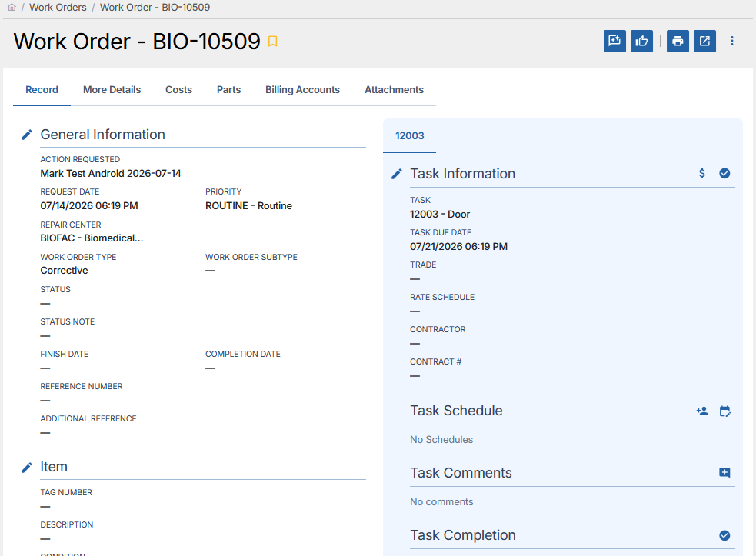Click the Task Completion heading
The height and width of the screenshot is (556, 756).
coord(463,535)
